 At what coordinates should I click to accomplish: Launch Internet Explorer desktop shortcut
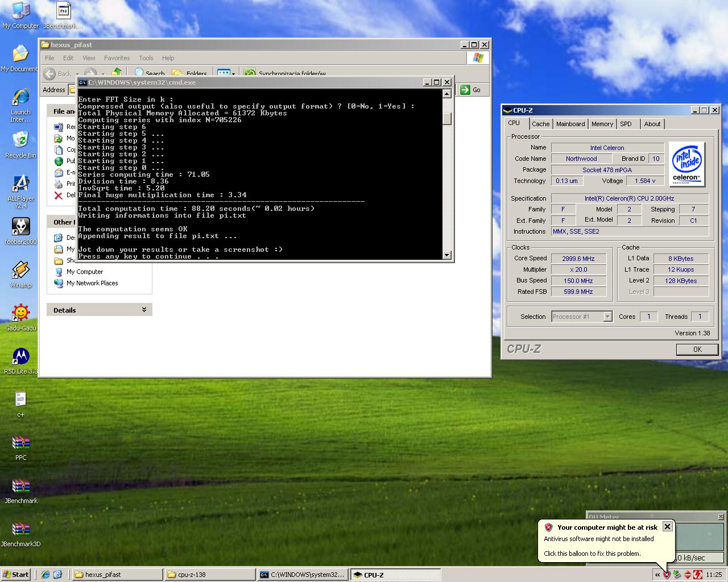[x=20, y=106]
